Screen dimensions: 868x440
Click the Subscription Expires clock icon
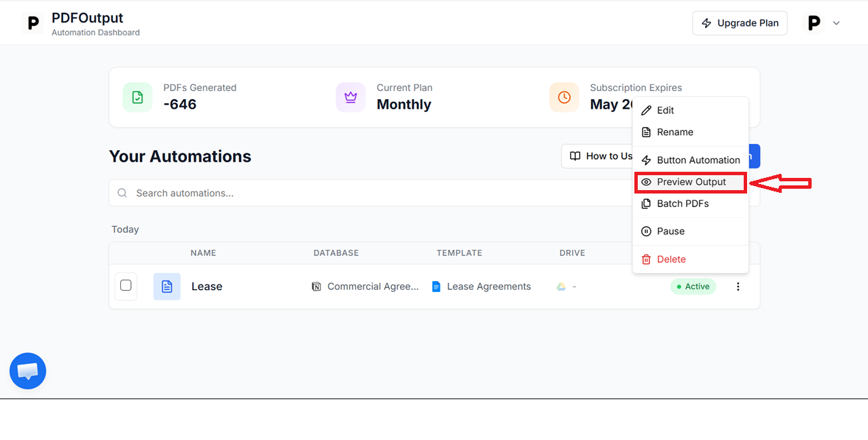tap(564, 97)
